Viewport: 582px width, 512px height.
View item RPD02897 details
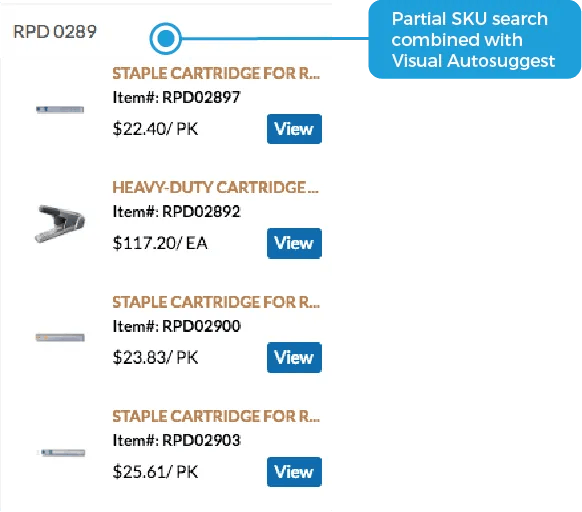[x=294, y=129]
